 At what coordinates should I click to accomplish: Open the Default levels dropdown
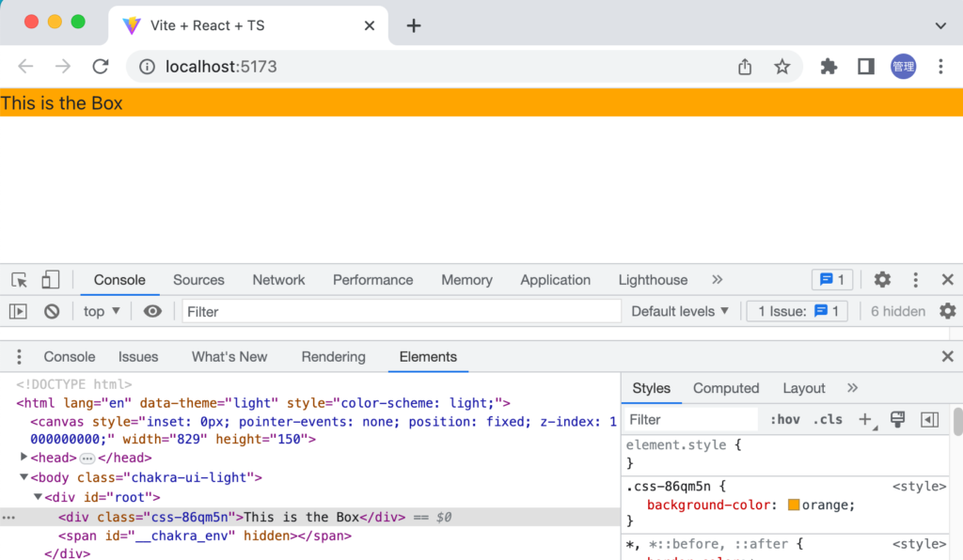click(x=680, y=312)
